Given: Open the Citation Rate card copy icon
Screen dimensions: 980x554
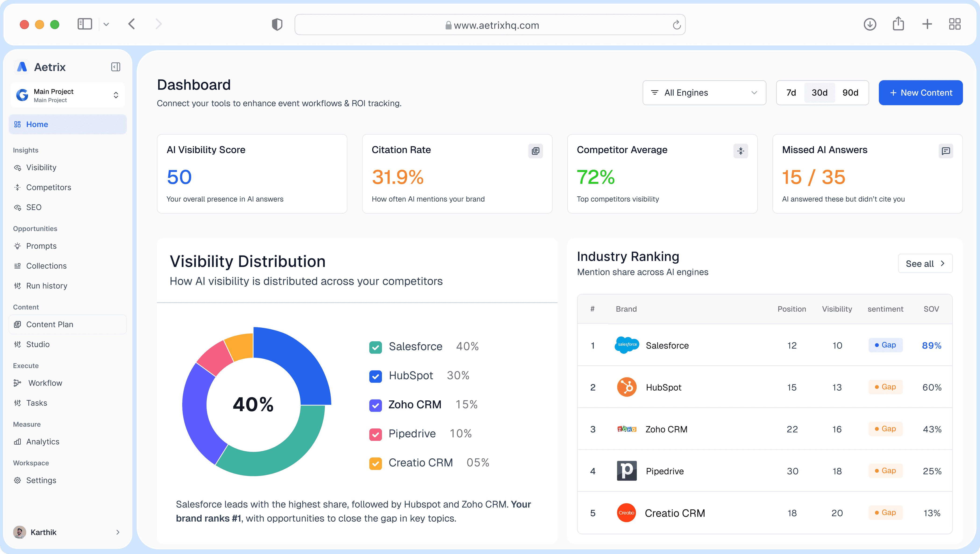Looking at the screenshot, I should [x=535, y=151].
